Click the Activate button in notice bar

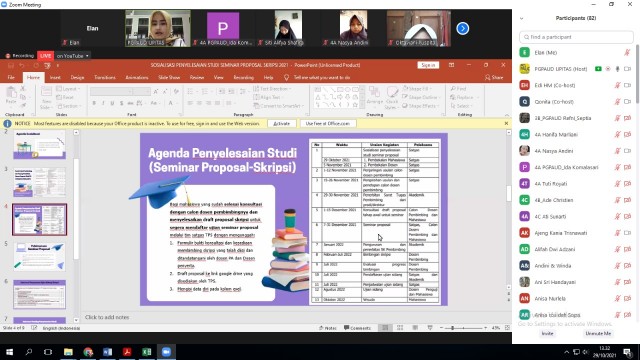coord(282,123)
